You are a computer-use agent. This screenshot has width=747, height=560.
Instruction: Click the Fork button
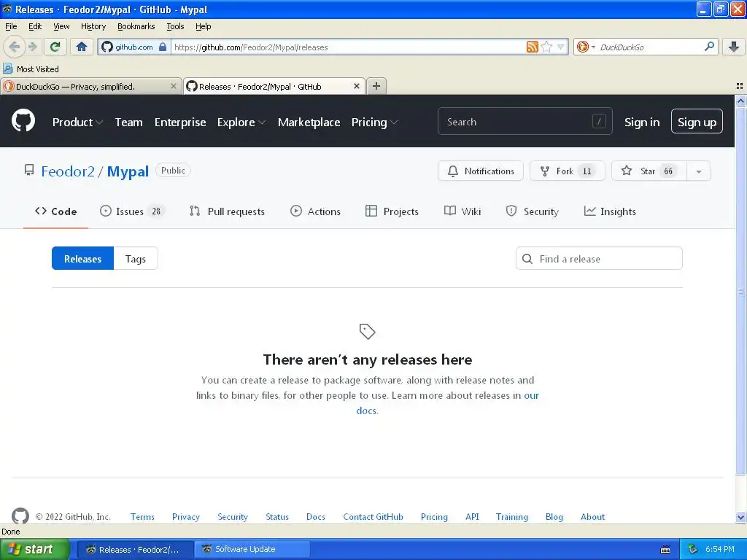click(567, 171)
